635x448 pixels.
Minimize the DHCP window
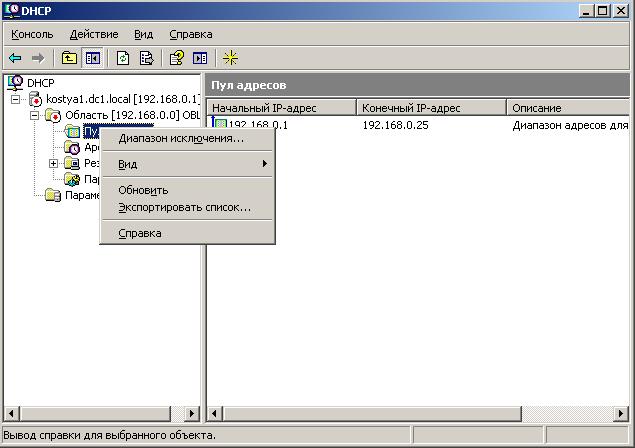[x=586, y=11]
